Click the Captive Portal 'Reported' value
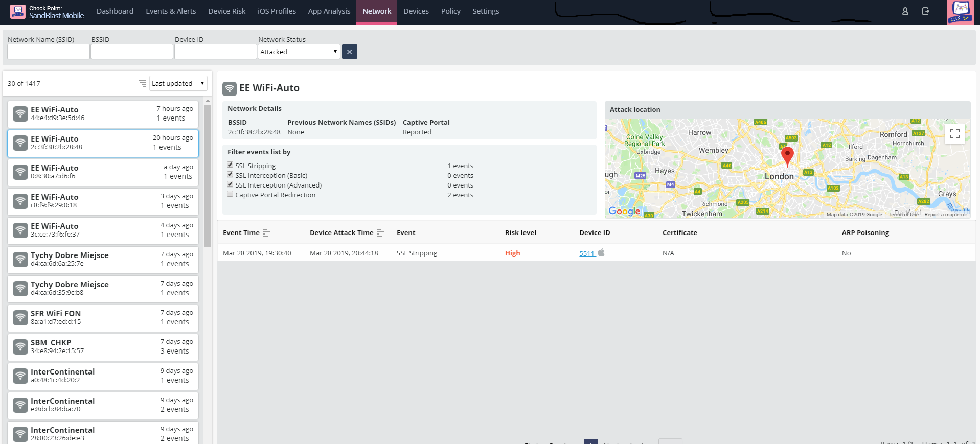 coord(417,132)
